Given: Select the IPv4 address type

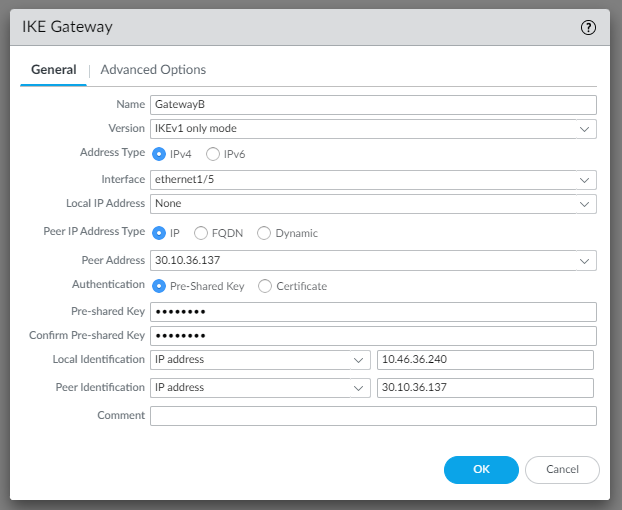Looking at the screenshot, I should pyautogui.click(x=159, y=154).
